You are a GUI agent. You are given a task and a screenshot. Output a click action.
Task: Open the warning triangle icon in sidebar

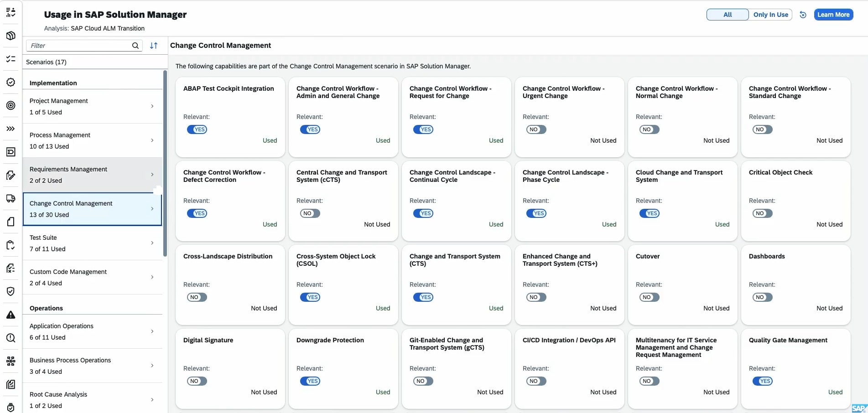pos(11,315)
